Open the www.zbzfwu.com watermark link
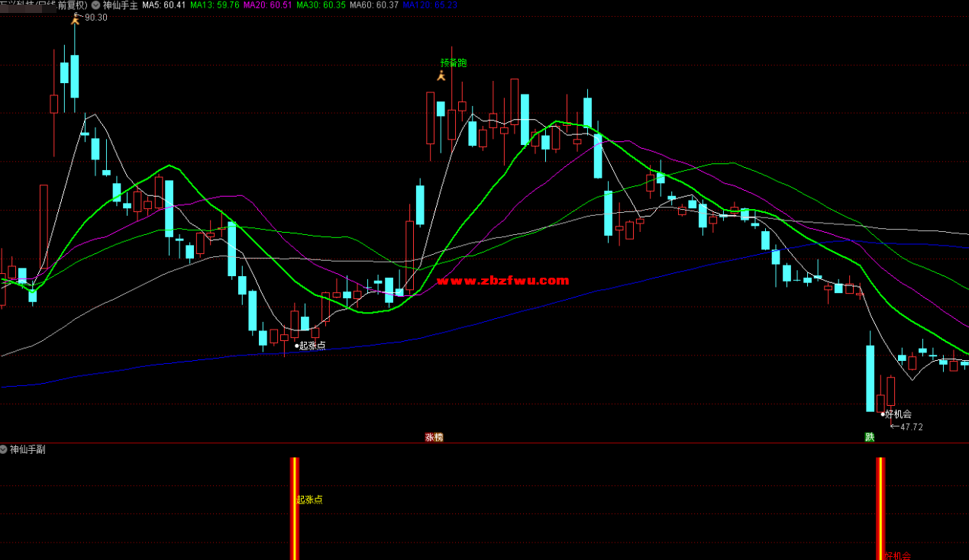This screenshot has width=969, height=560. 502,281
